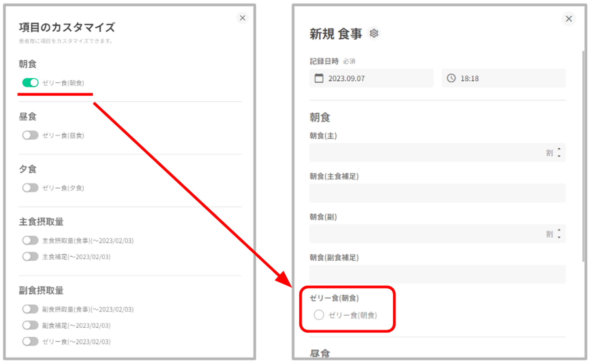
Task: Enable the ゼリー食(昼食) toggle
Action: tap(30, 135)
